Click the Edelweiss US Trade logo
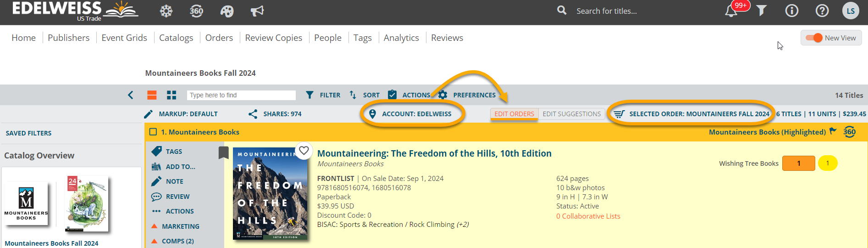The width and height of the screenshot is (868, 248). (x=75, y=11)
